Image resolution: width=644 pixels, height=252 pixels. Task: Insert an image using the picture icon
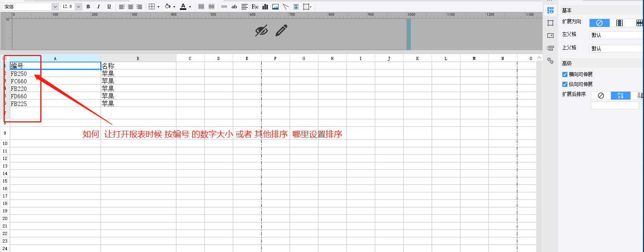click(275, 7)
